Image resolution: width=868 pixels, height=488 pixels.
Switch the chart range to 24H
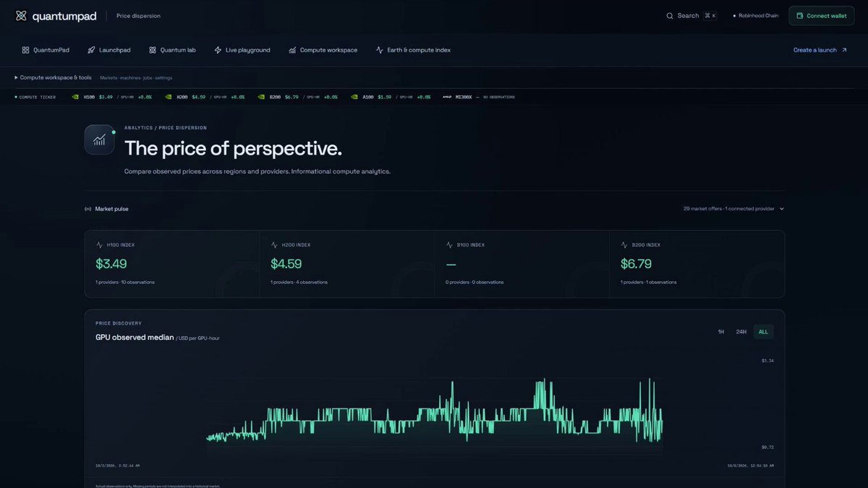[x=741, y=332]
